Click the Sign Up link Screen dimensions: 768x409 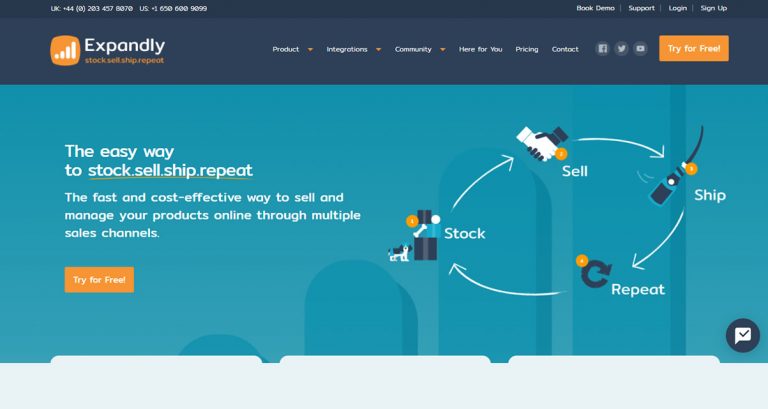coord(714,8)
